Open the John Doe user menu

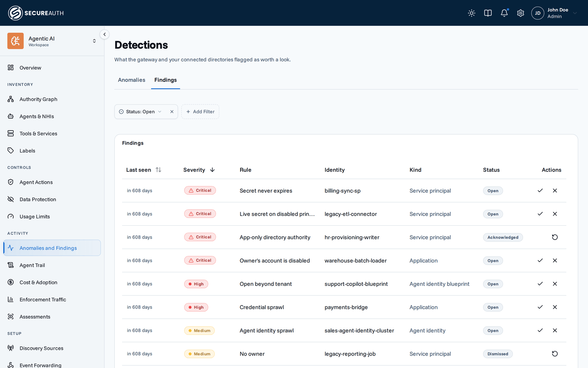[x=554, y=13]
